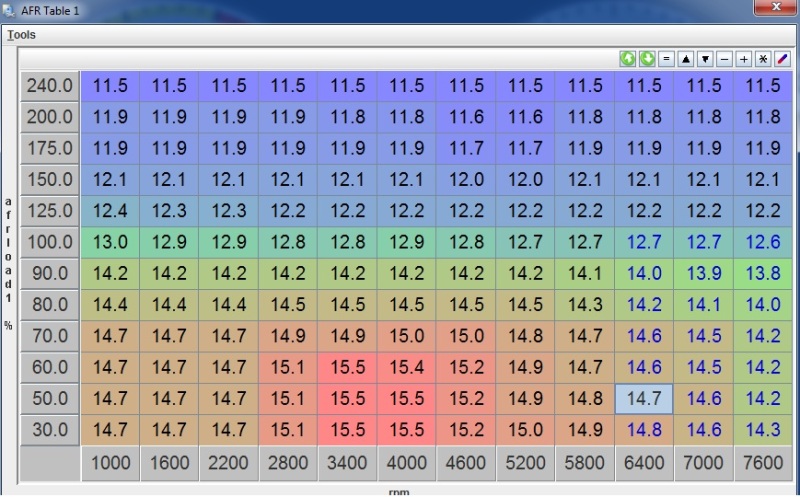Select the 4600 rpm column header
800x497 pixels.
coord(466,463)
